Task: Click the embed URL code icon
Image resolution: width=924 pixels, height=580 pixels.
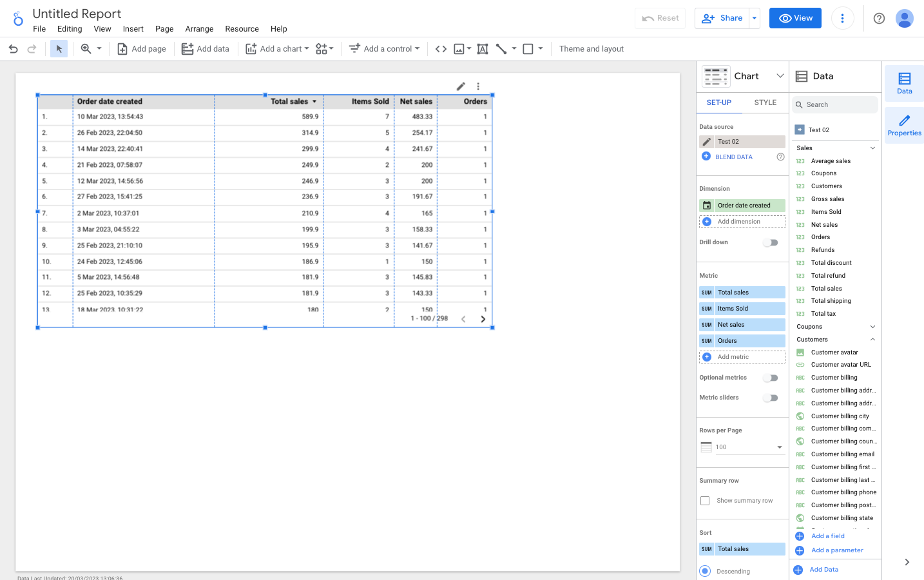Action: (x=441, y=49)
